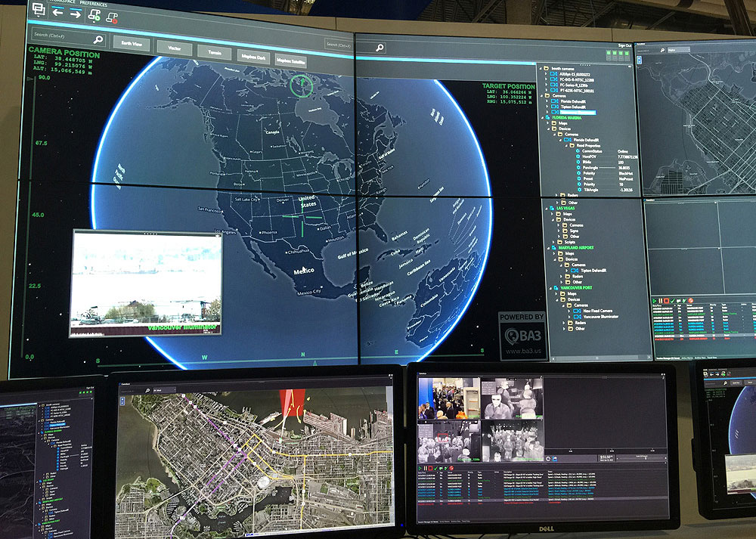Image resolution: width=756 pixels, height=539 pixels.
Task: Open the PREFERENCES menu
Action: 93,4
